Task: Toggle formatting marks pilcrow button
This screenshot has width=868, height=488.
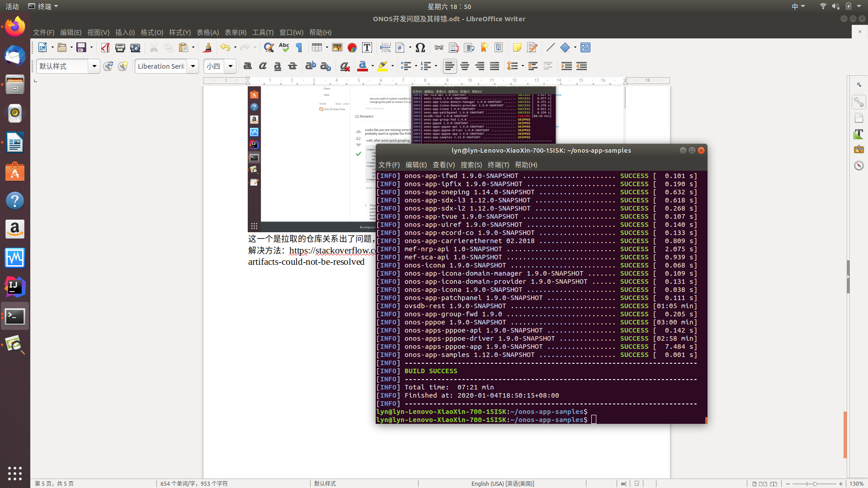Action: pyautogui.click(x=299, y=47)
